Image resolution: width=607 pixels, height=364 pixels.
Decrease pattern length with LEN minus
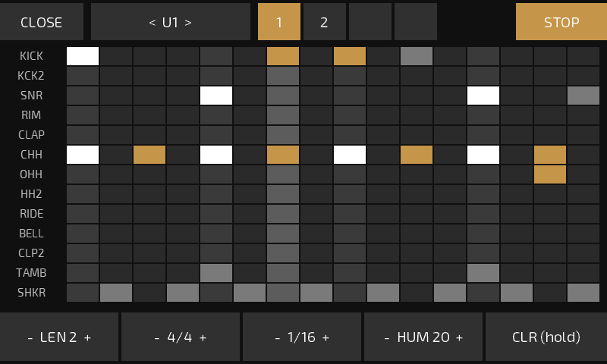tap(30, 337)
